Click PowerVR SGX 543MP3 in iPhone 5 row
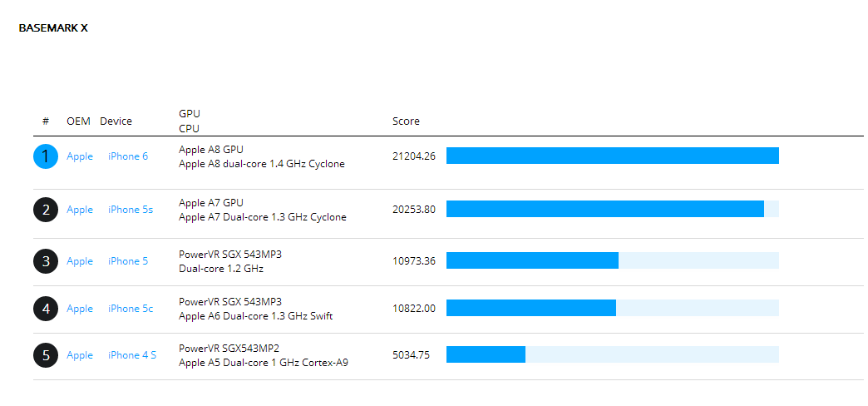The width and height of the screenshot is (868, 406). click(x=230, y=255)
